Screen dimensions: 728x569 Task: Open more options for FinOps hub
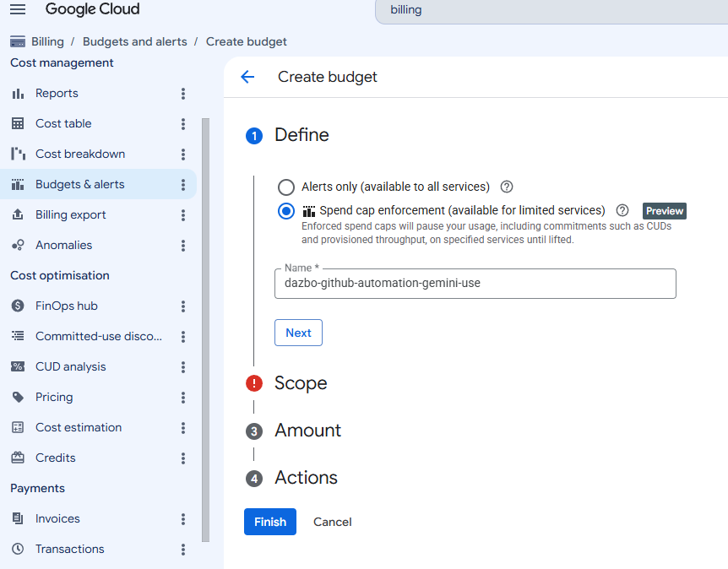(x=183, y=306)
